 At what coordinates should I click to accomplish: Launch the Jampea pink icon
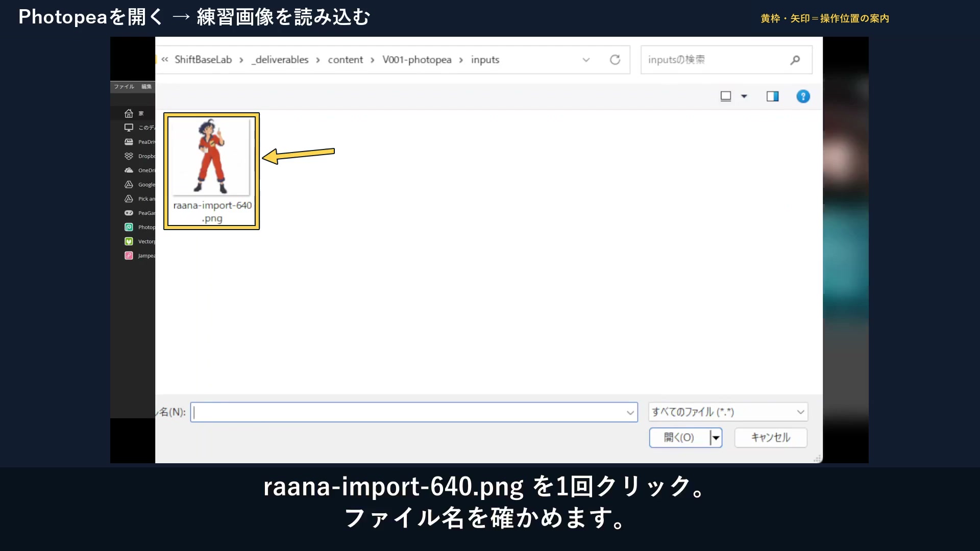[129, 256]
